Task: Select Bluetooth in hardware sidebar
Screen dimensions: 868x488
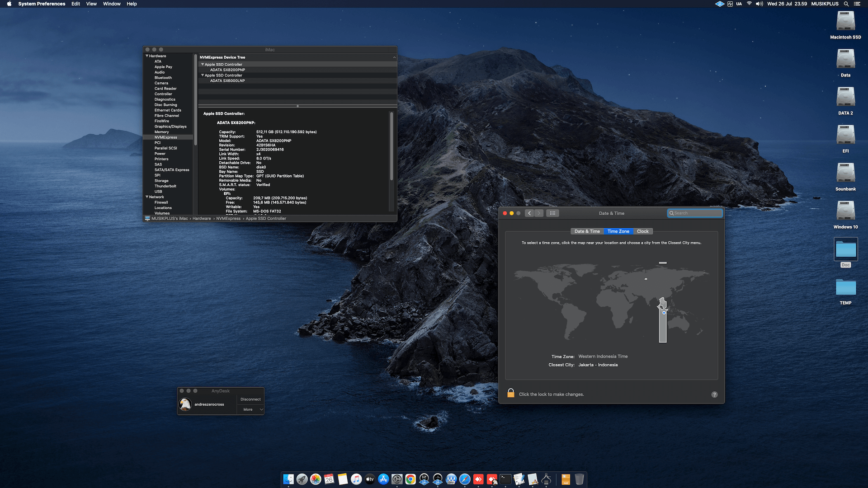Action: [163, 78]
